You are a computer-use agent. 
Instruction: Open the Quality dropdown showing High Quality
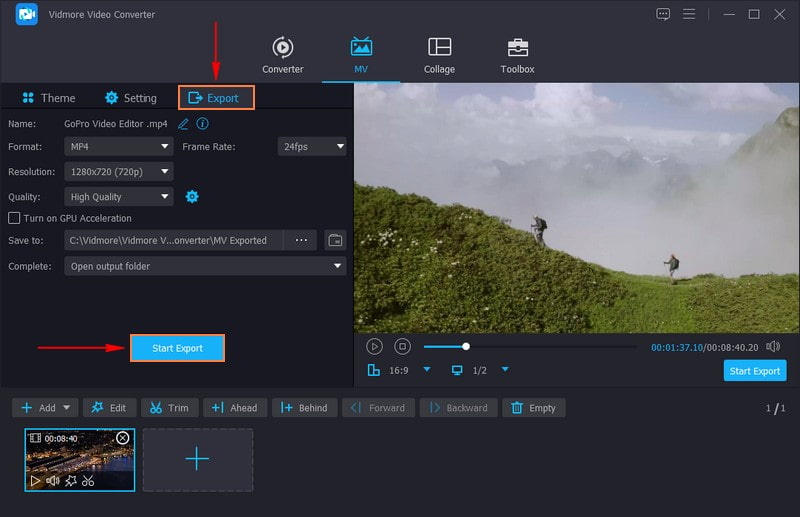(119, 196)
